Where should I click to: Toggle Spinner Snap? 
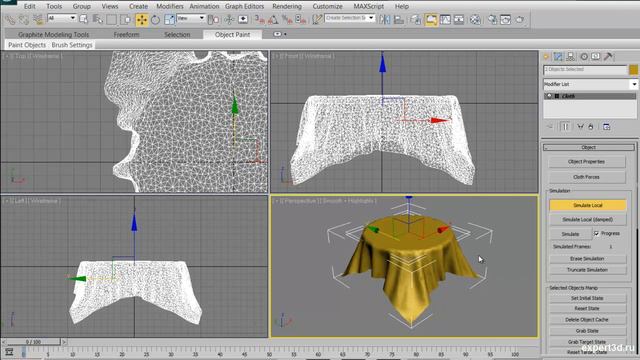pyautogui.click(x=301, y=19)
